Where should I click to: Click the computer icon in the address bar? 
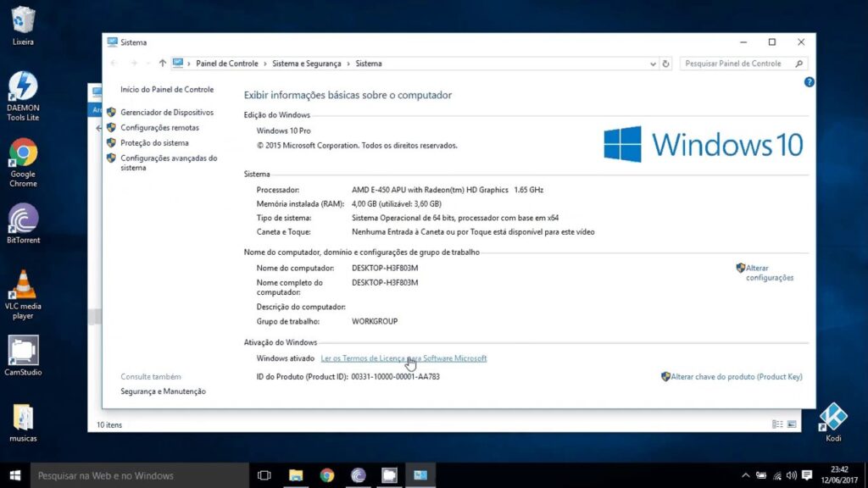coord(178,63)
